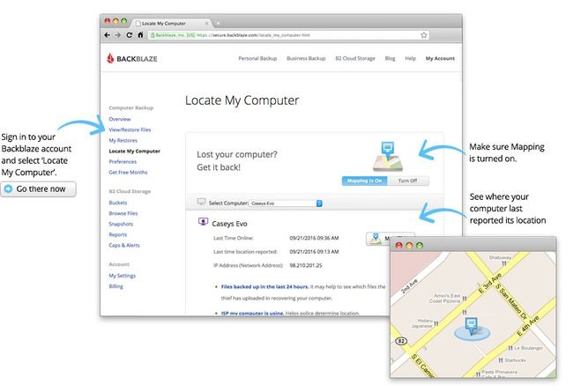
Task: Click the Starbucks restaurant marker on map
Action: pyautogui.click(x=501, y=360)
